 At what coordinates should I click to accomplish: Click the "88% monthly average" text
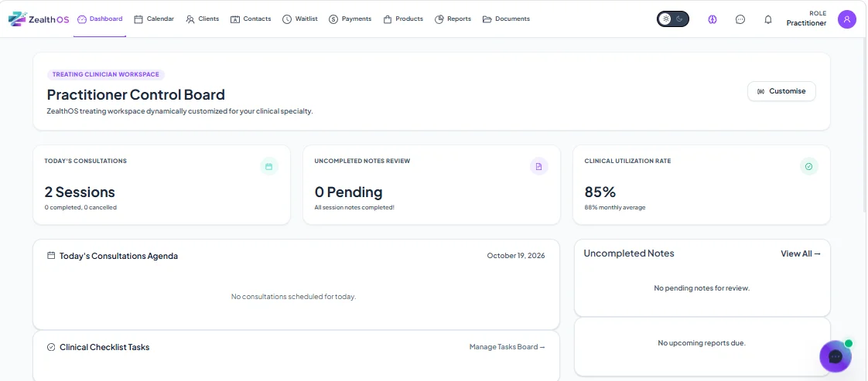[615, 208]
